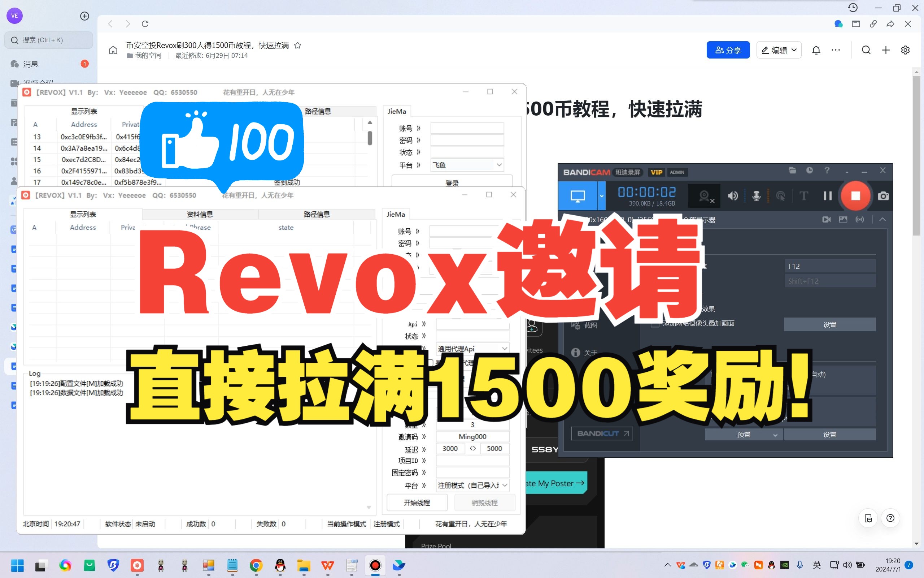
Task: Toggle the Bandicam webcam overlay icon
Action: tap(705, 196)
